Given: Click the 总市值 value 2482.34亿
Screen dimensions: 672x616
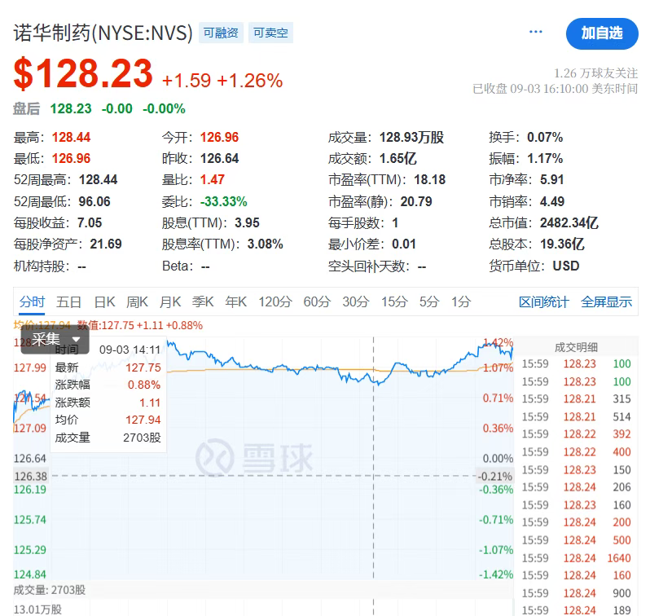Looking at the screenshot, I should click(x=569, y=223).
